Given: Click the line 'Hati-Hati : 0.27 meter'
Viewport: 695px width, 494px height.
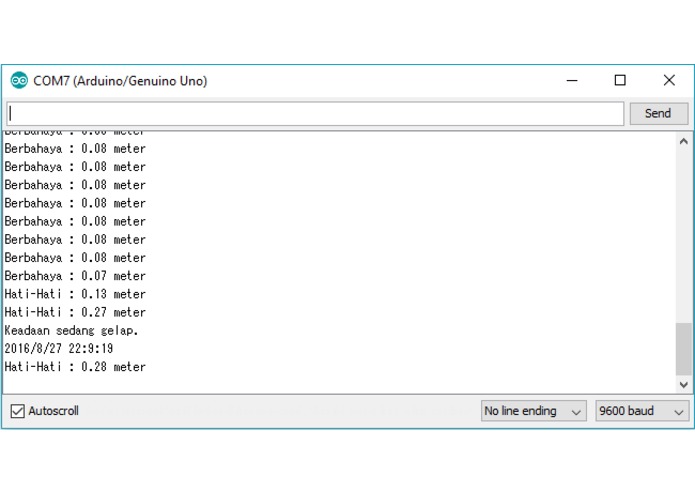Looking at the screenshot, I should coord(75,312).
